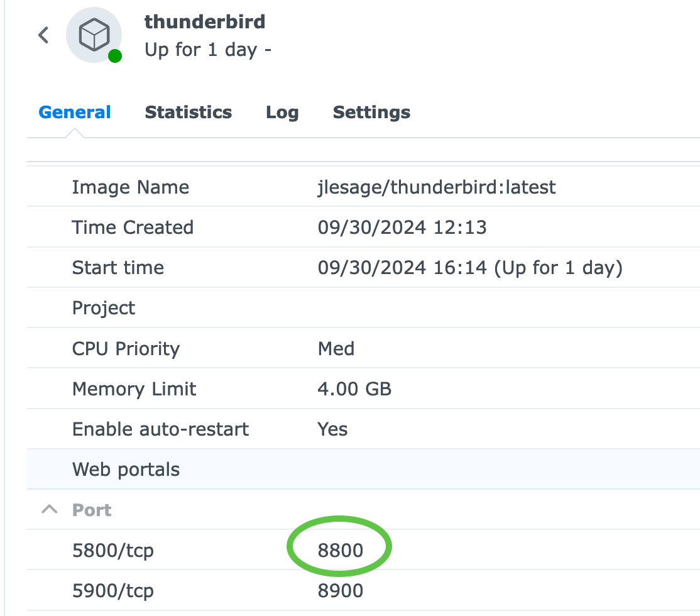Click the 5900/tcp port entry

click(x=113, y=590)
